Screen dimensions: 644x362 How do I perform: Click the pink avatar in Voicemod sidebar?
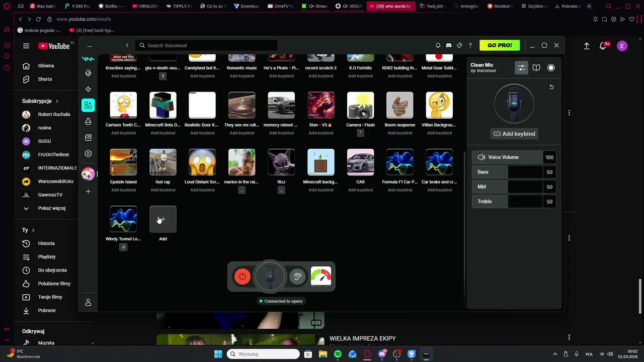coord(88,174)
